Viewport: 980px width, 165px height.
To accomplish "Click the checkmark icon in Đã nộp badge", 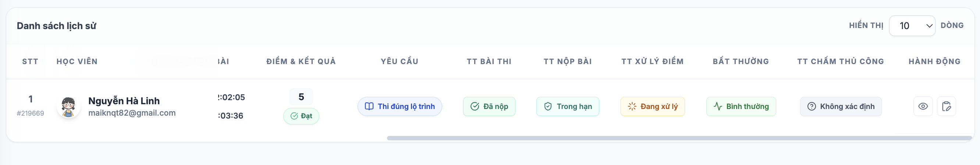I will pyautogui.click(x=475, y=106).
